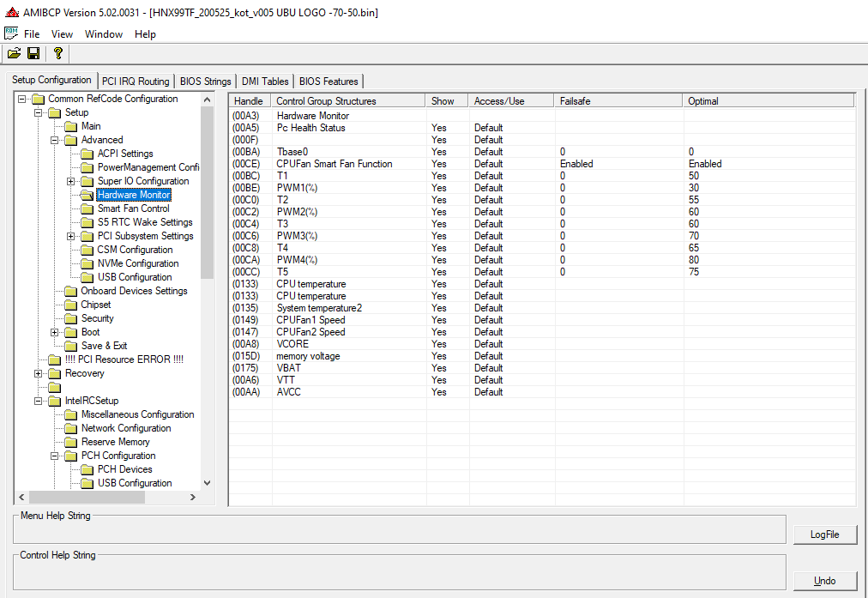Image resolution: width=868 pixels, height=598 pixels.
Task: Click the LogFile button
Action: click(x=825, y=535)
